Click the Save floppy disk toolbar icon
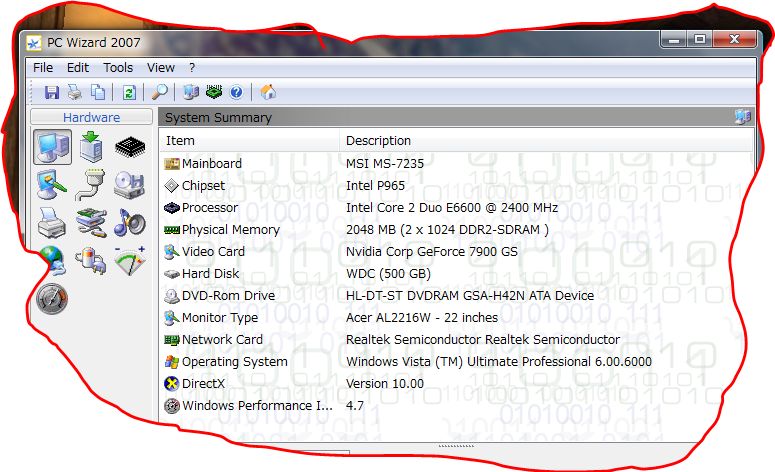Screen dimensions: 775x472 (x=51, y=92)
